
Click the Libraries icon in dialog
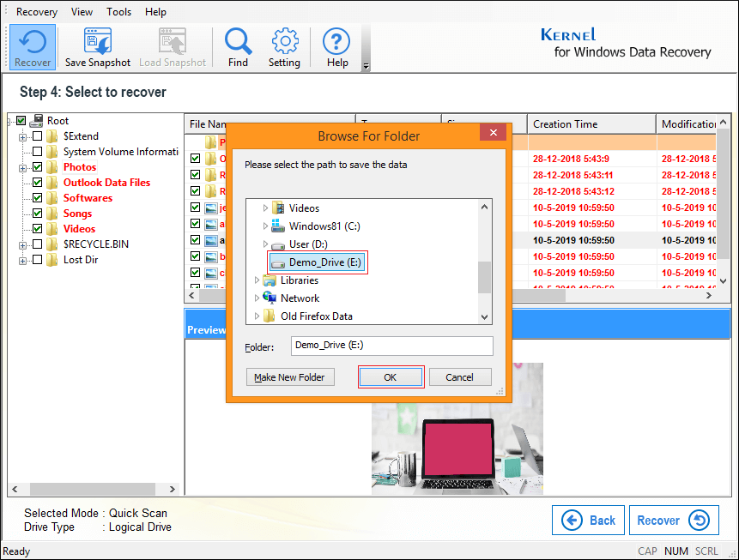pyautogui.click(x=270, y=280)
